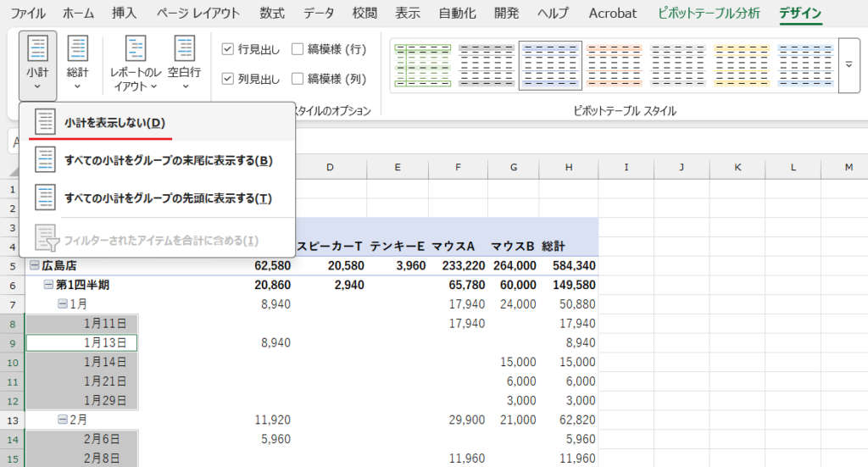Select row 9 header

(12, 343)
